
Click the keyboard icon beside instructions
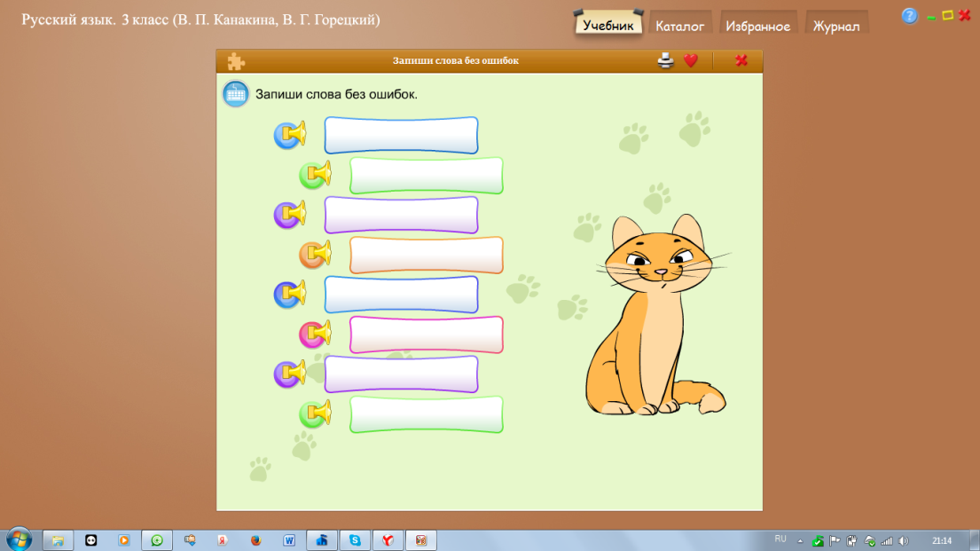point(236,94)
